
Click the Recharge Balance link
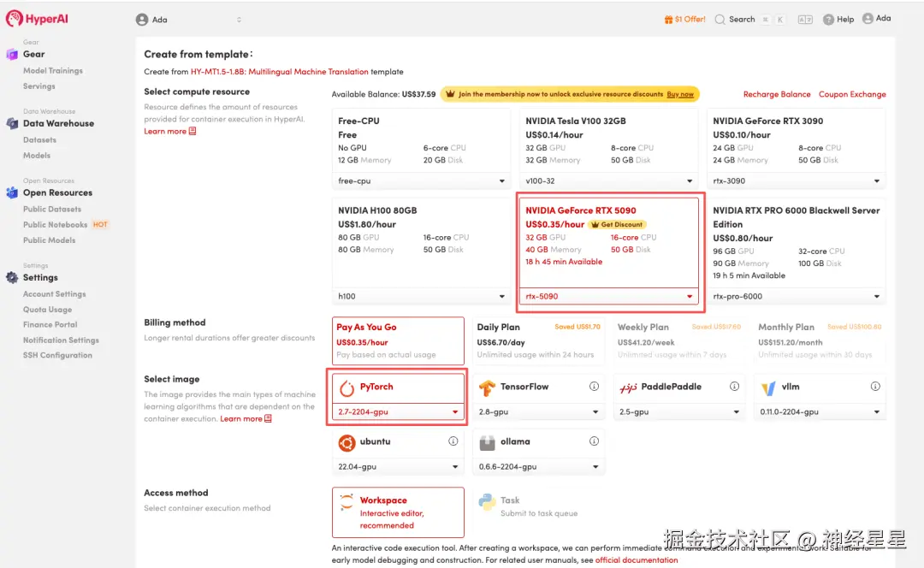coord(777,94)
